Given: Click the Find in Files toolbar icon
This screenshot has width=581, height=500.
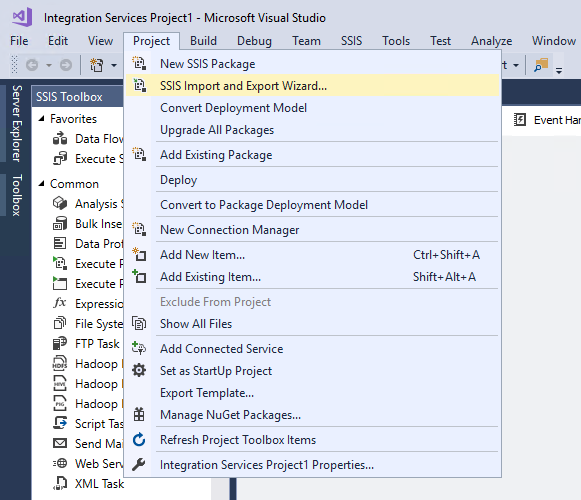Looking at the screenshot, I should click(541, 65).
